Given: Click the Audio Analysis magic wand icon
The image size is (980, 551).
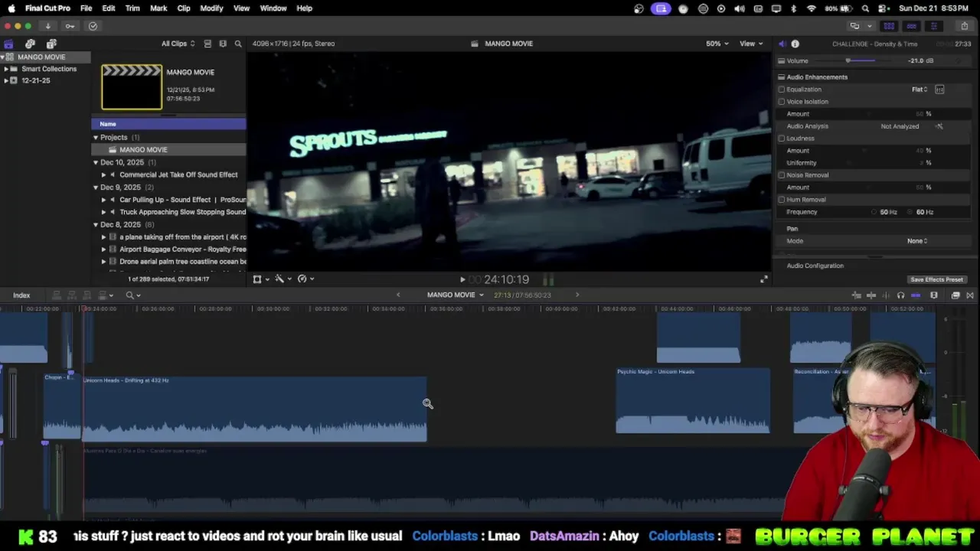Looking at the screenshot, I should [939, 126].
